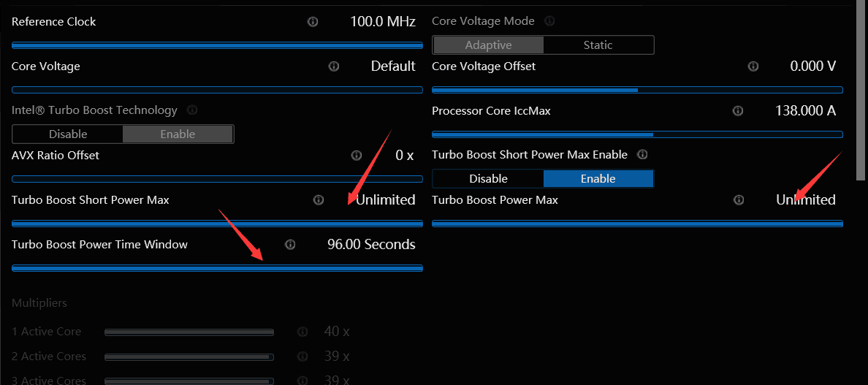Image resolution: width=868 pixels, height=385 pixels.
Task: Enable Turbo Boost Short Power Max
Action: click(x=598, y=179)
